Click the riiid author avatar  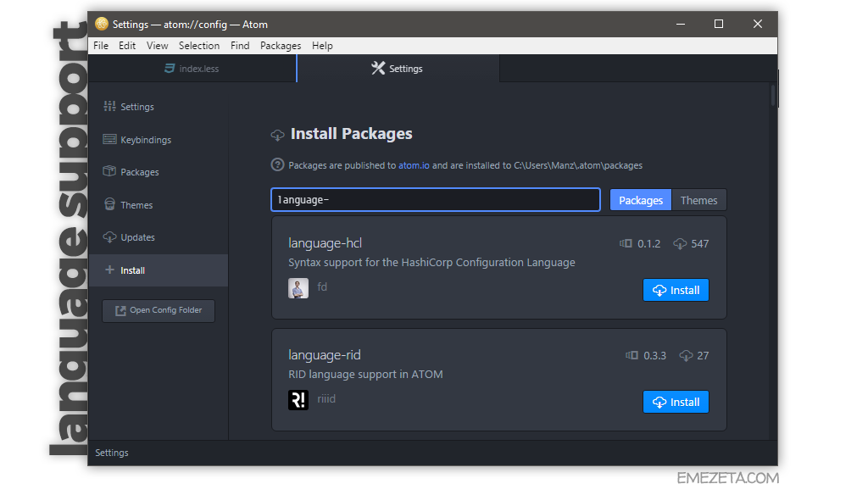pyautogui.click(x=298, y=400)
